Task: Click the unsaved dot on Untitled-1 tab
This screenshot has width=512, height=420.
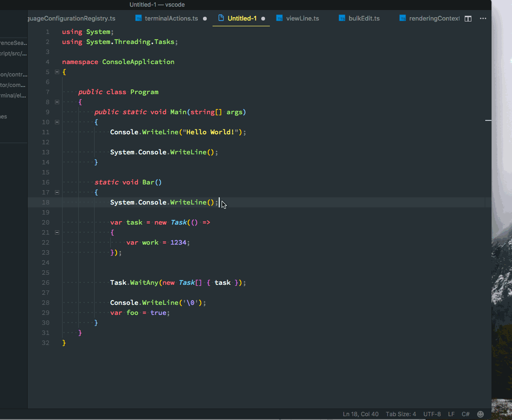Action: 263,18
